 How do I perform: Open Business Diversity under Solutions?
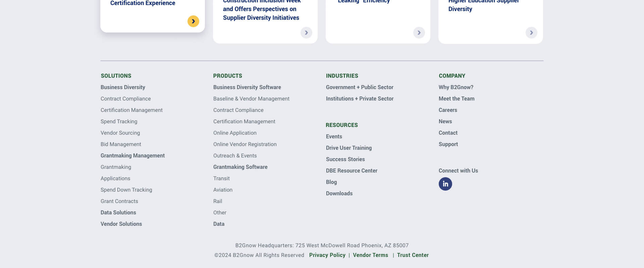(x=123, y=87)
